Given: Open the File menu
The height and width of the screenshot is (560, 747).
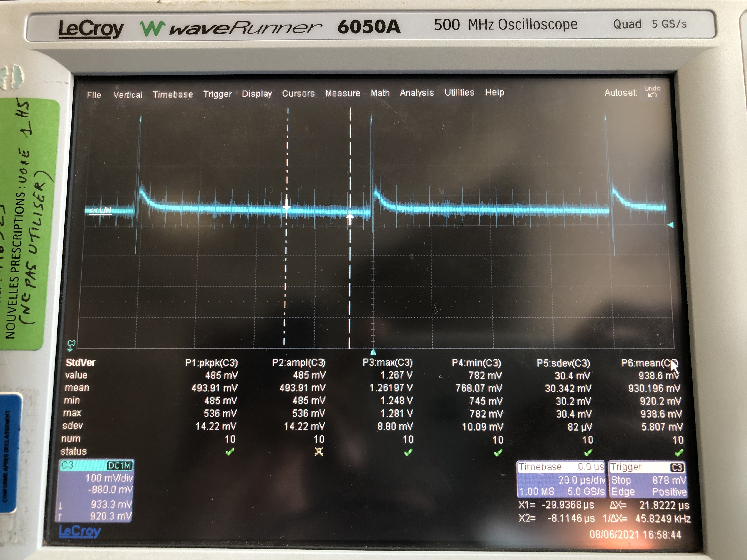Looking at the screenshot, I should [x=94, y=95].
